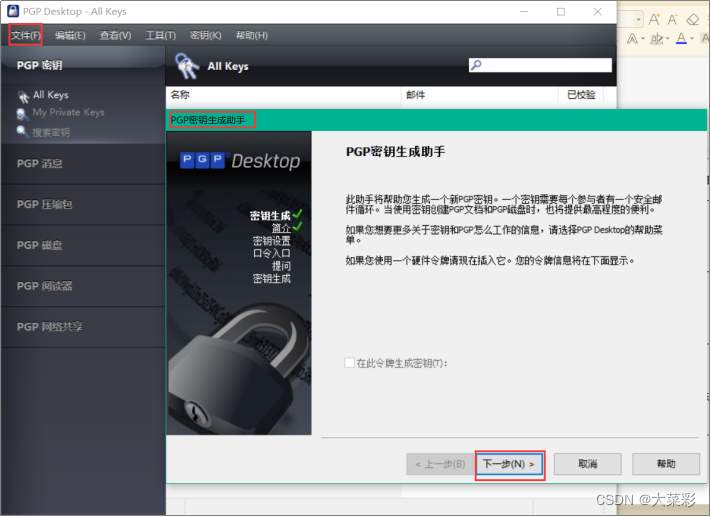Open the 查看(V) menu

click(115, 35)
